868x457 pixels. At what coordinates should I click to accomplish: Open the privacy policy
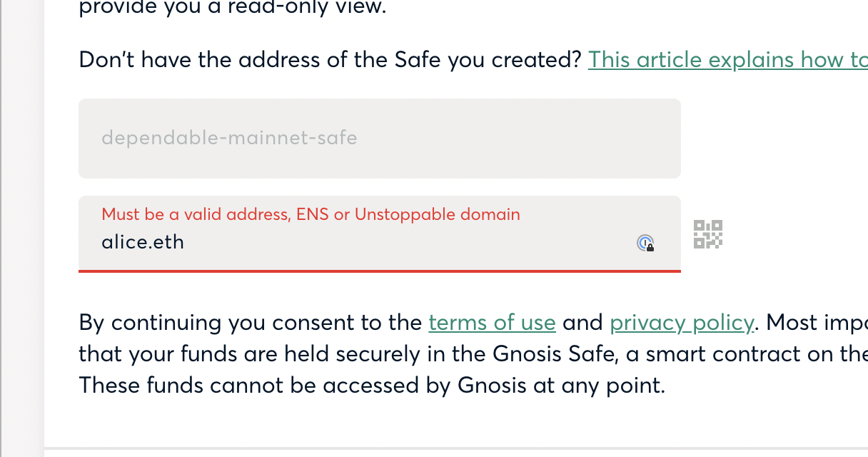[x=681, y=322]
